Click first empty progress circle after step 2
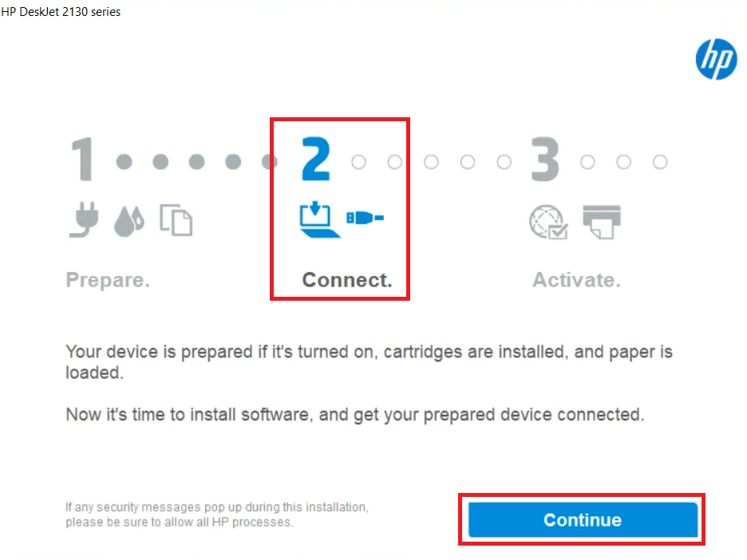747x560 pixels. (x=358, y=162)
